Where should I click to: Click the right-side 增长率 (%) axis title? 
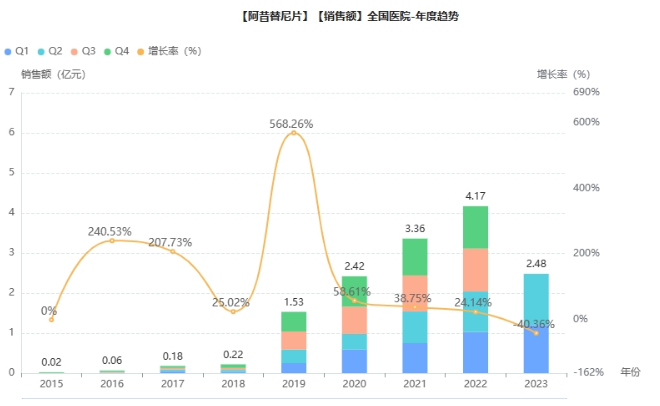pyautogui.click(x=564, y=74)
